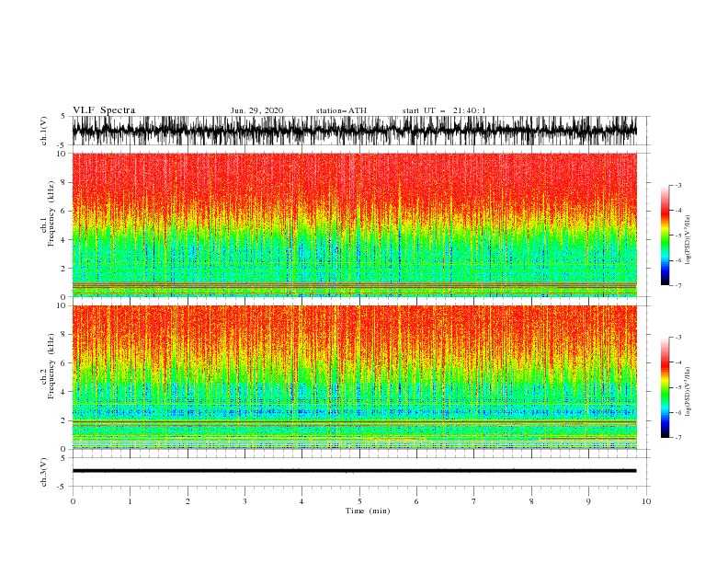
Task: Select the "start UT = 21:40:1" text
Action: [444, 110]
